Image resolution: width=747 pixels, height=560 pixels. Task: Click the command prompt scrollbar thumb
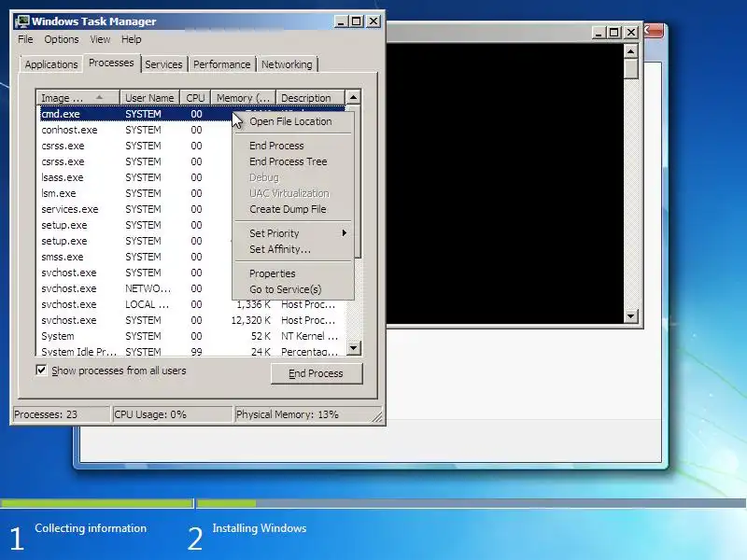[x=631, y=69]
